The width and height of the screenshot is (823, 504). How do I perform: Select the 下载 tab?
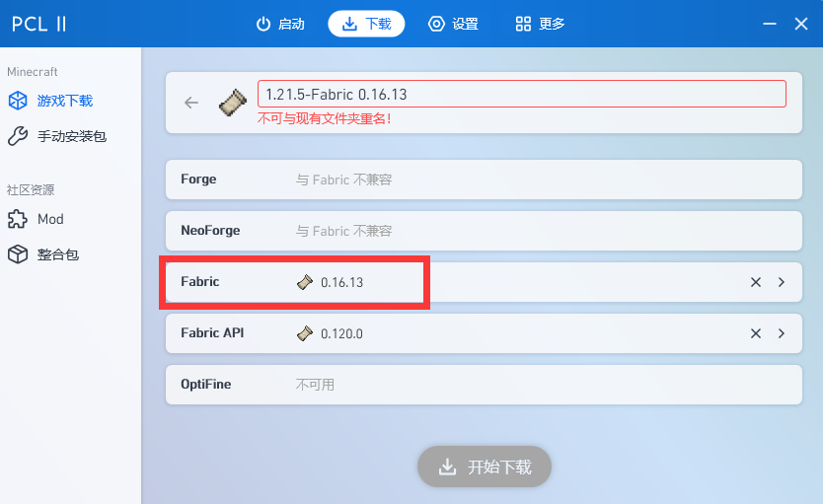(366, 24)
